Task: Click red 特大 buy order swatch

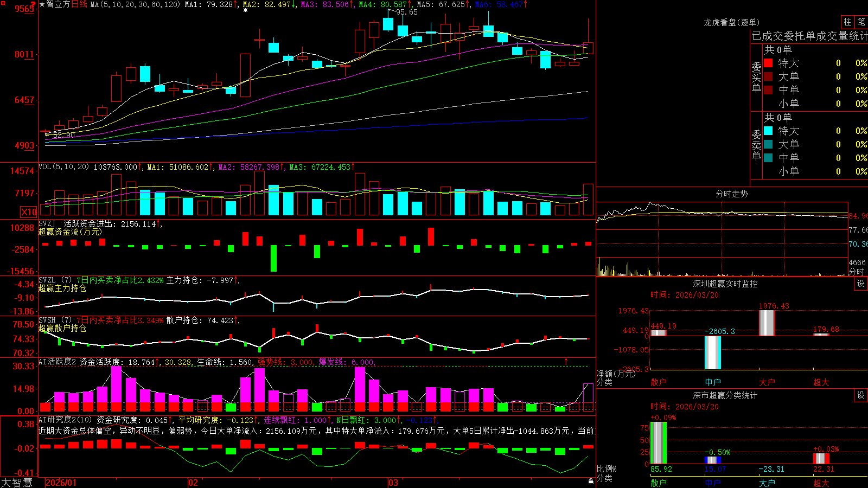Action: tap(768, 63)
